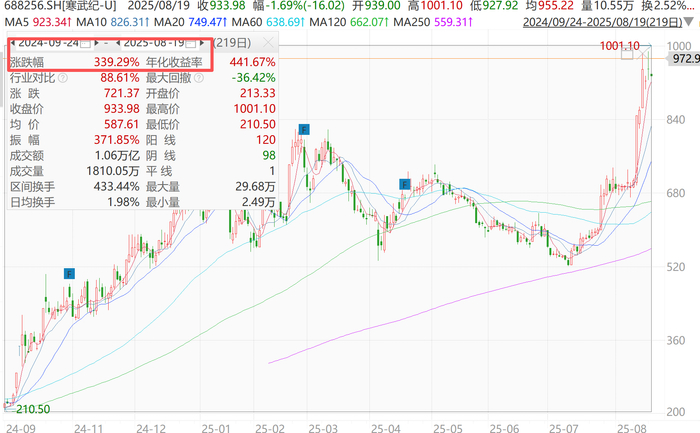This screenshot has width=700, height=433.
Task: Click header 均955.22 average value
Action: [550, 6]
